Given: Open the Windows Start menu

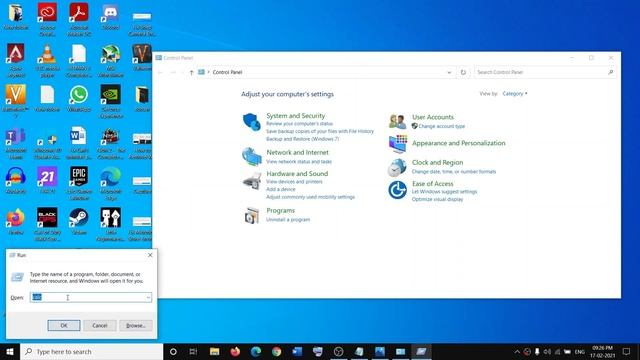Looking at the screenshot, I should (10, 351).
